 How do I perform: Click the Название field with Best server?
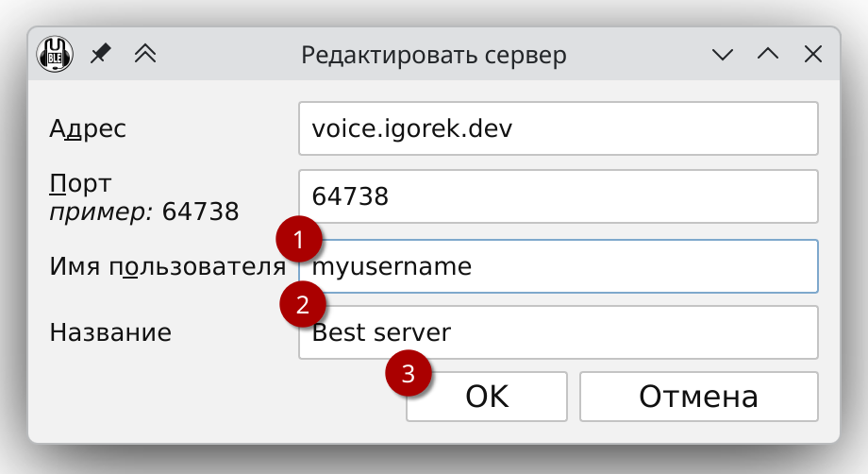[558, 332]
